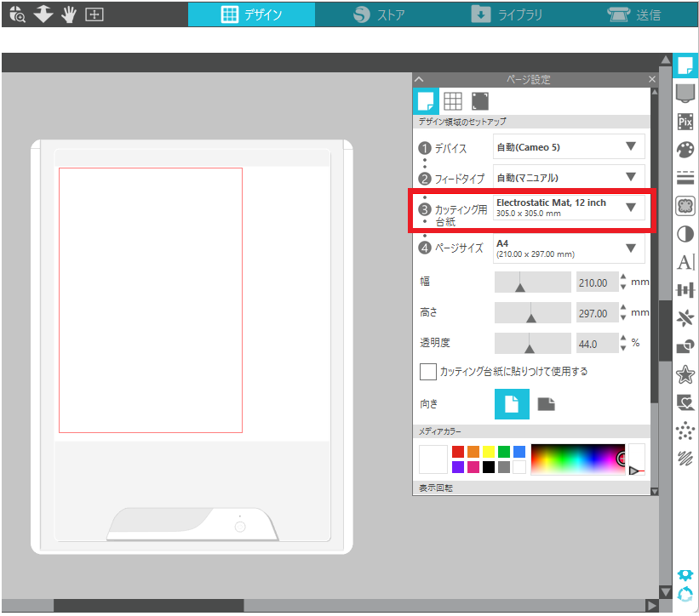
Task: Open the Pix trace panel icon
Action: 685,122
